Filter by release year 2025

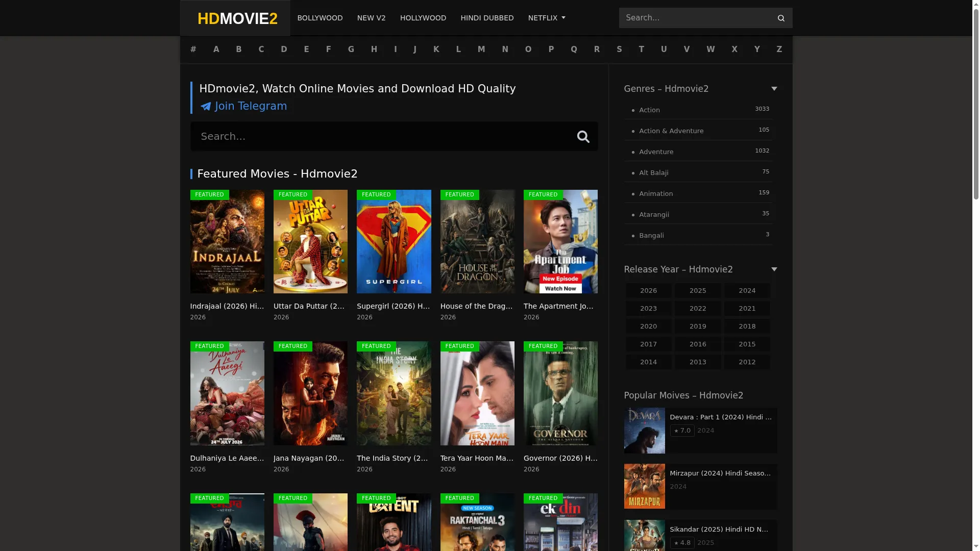(x=698, y=291)
